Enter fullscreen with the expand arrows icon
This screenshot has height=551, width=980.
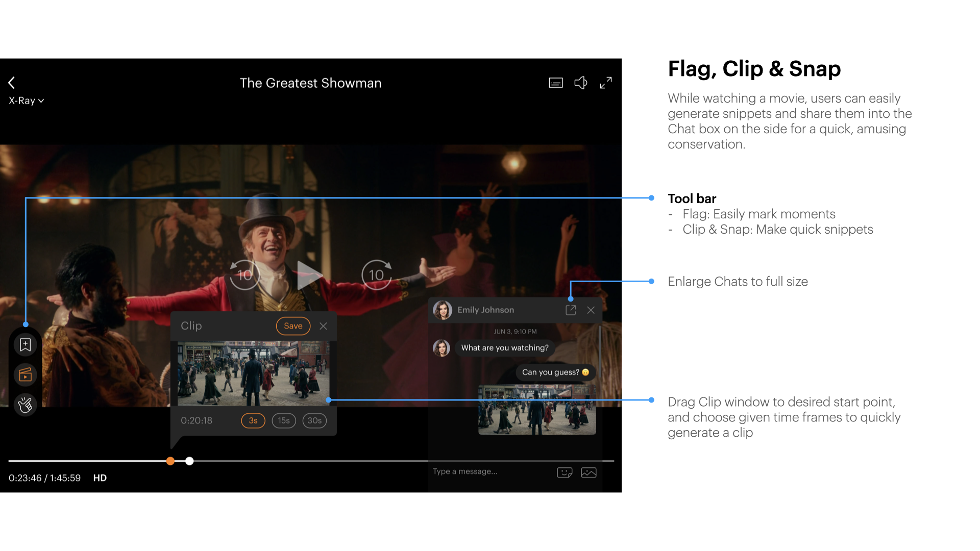[606, 83]
